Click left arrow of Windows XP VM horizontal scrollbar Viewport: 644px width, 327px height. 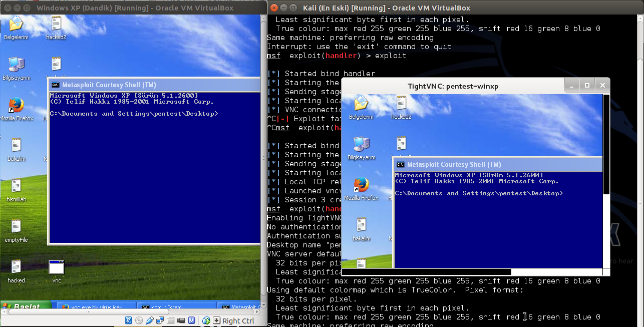(4, 311)
